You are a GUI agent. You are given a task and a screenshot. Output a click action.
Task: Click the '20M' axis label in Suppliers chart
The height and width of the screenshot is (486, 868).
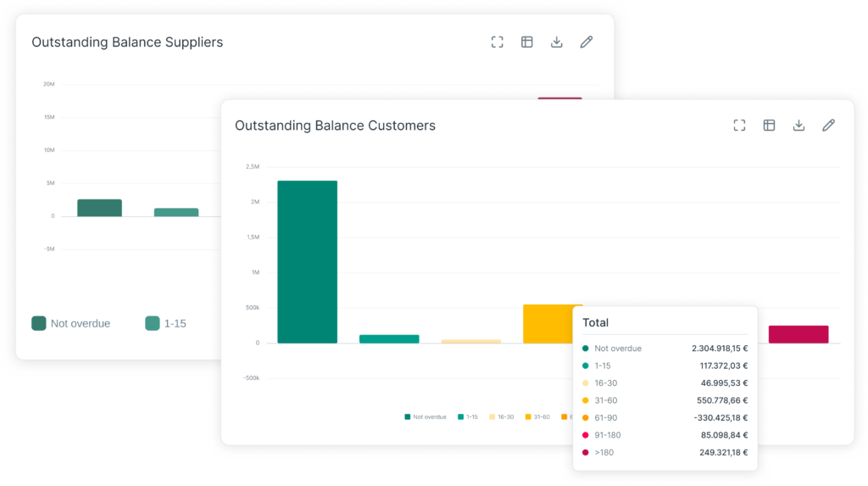click(48, 84)
